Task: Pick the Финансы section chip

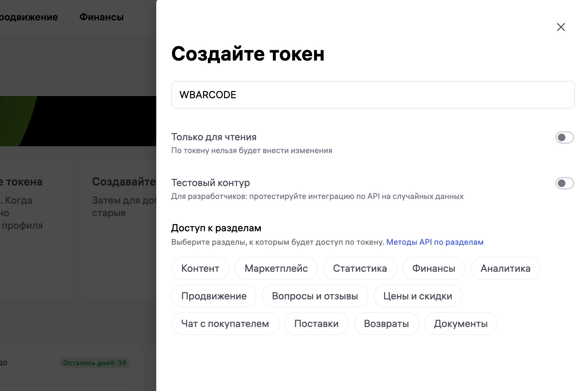Action: (433, 268)
